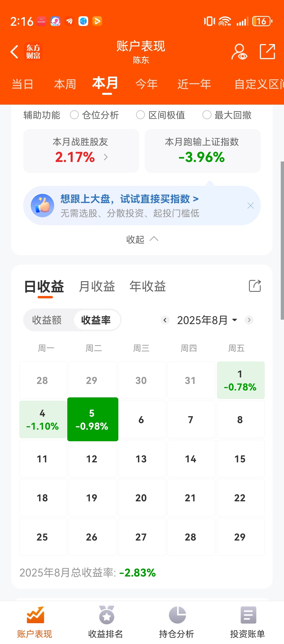The width and height of the screenshot is (284, 644).
Task: Open the share icon in header
Action: coord(267,52)
